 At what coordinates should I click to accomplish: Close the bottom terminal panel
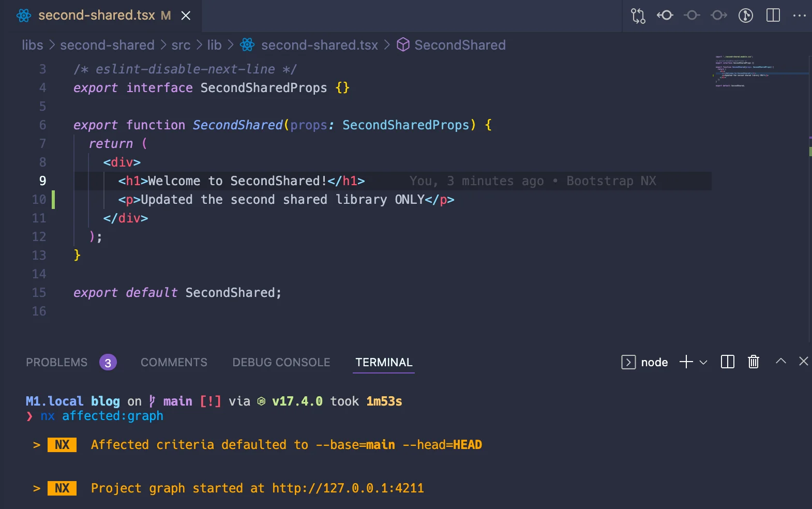point(803,361)
